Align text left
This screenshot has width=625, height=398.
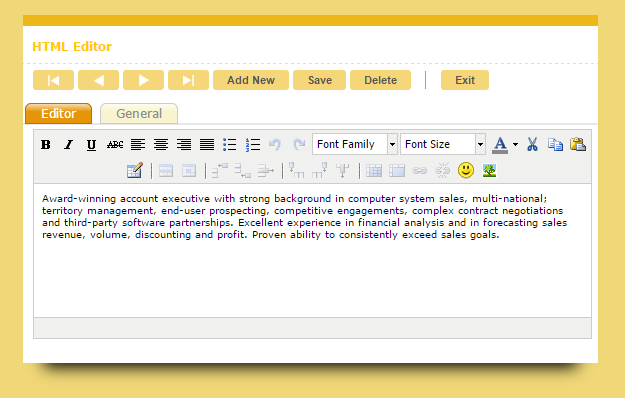point(138,144)
